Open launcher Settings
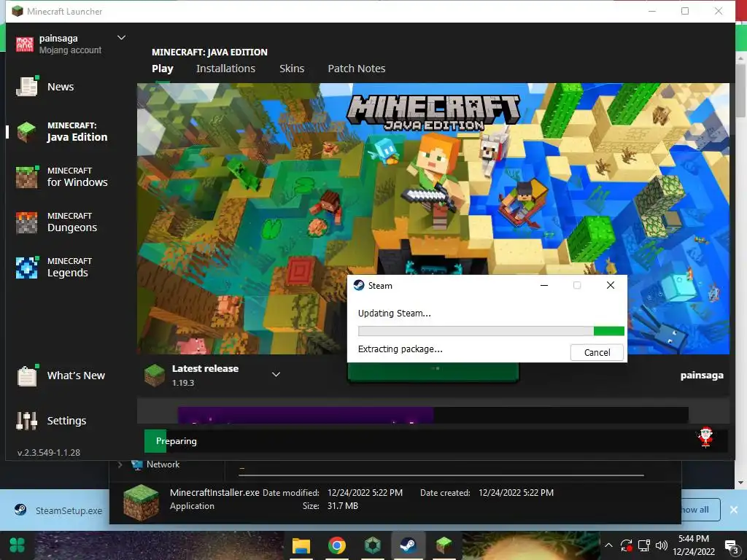Screen dimensions: 747x560 pos(50,421)
